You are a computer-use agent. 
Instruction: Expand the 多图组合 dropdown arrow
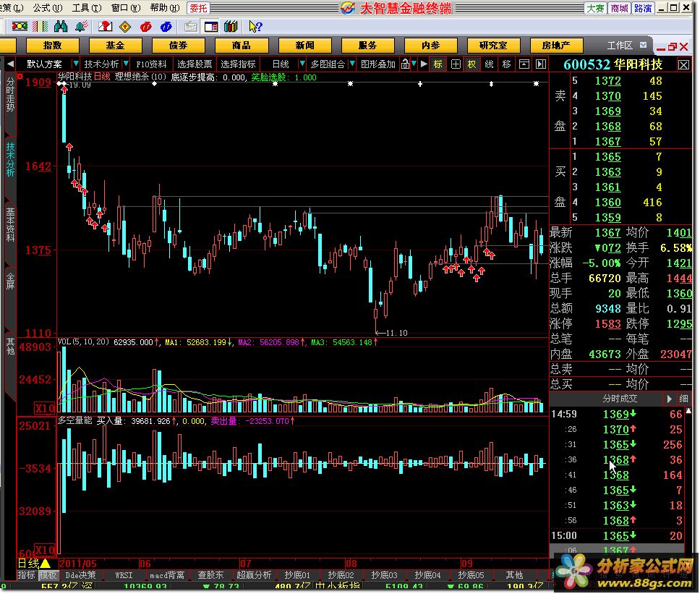coord(352,64)
